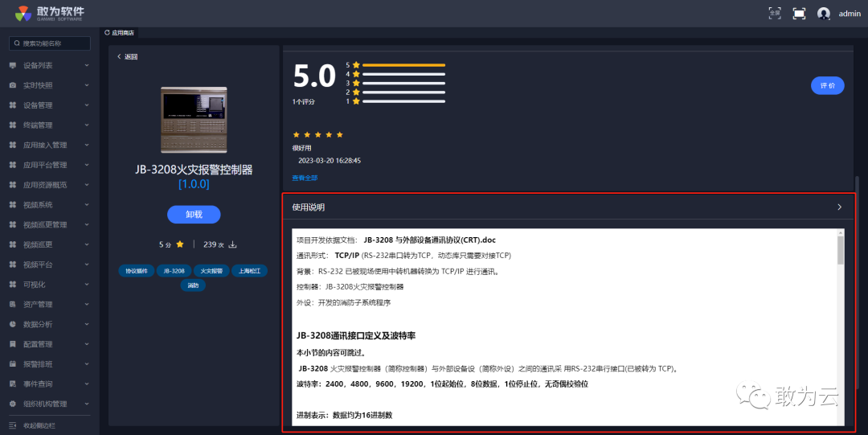Click the 1-star rating bar

pyautogui.click(x=403, y=101)
